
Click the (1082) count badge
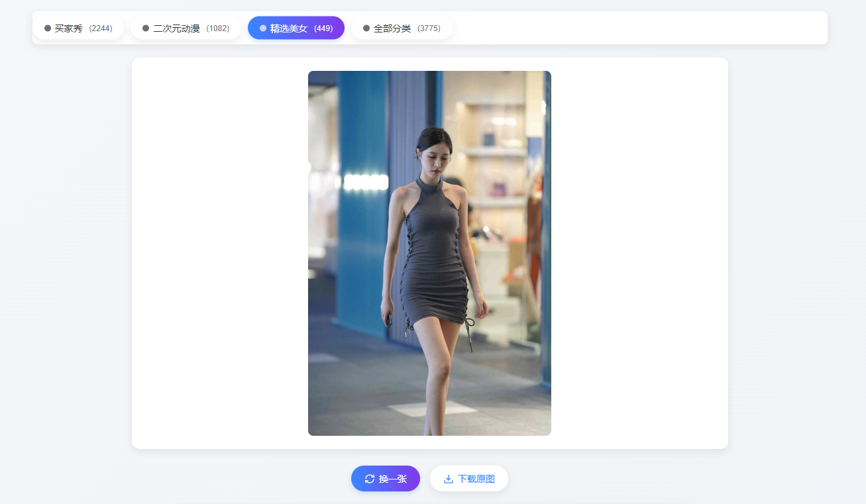point(217,28)
